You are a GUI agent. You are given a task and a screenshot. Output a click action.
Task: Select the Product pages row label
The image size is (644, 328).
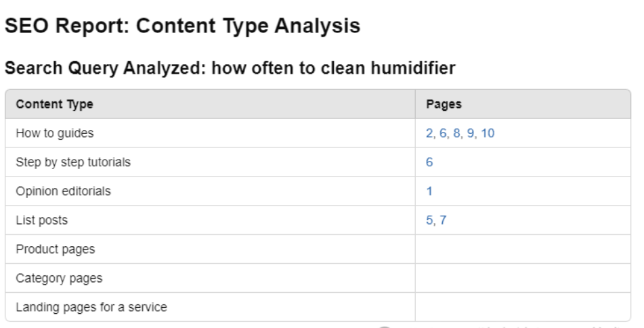pos(55,250)
